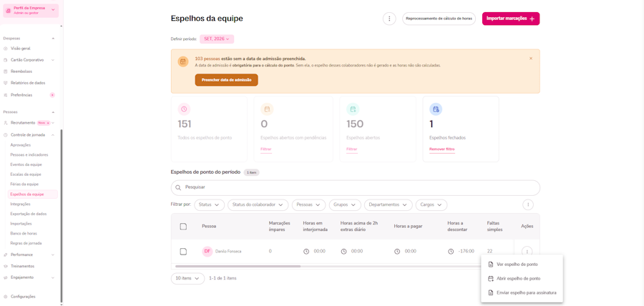This screenshot has width=644, height=306.
Task: Expand the Performance submenu
Action: [x=53, y=255]
